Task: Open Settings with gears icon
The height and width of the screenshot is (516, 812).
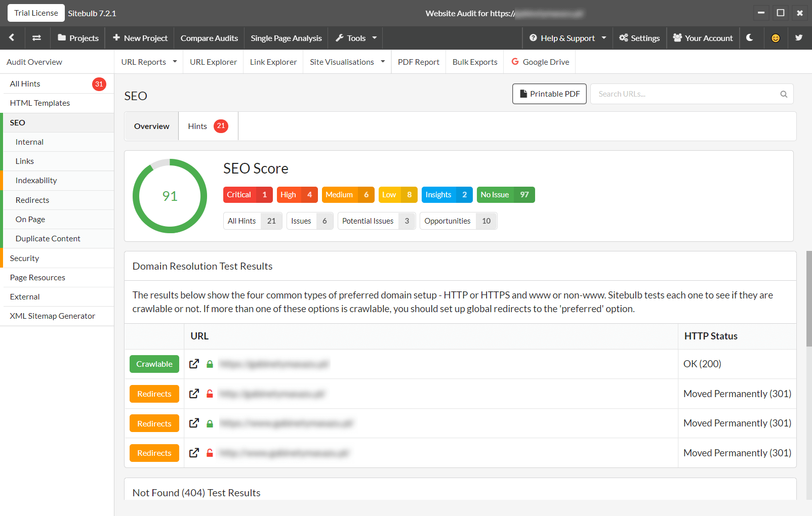Action: point(639,38)
